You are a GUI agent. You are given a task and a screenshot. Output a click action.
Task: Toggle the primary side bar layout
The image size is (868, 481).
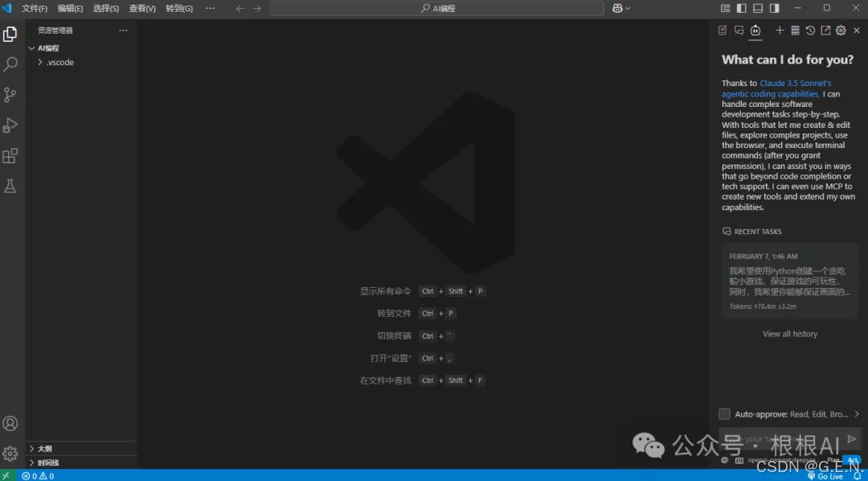tap(741, 8)
